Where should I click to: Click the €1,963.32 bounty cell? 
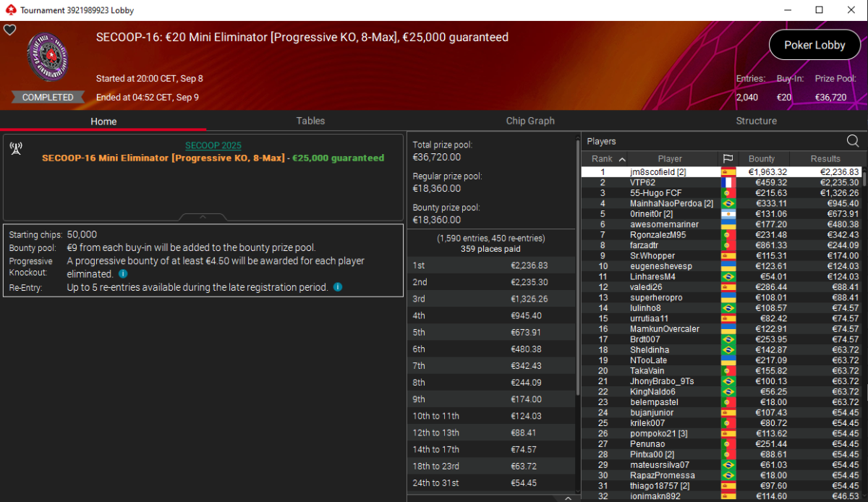[x=767, y=172]
